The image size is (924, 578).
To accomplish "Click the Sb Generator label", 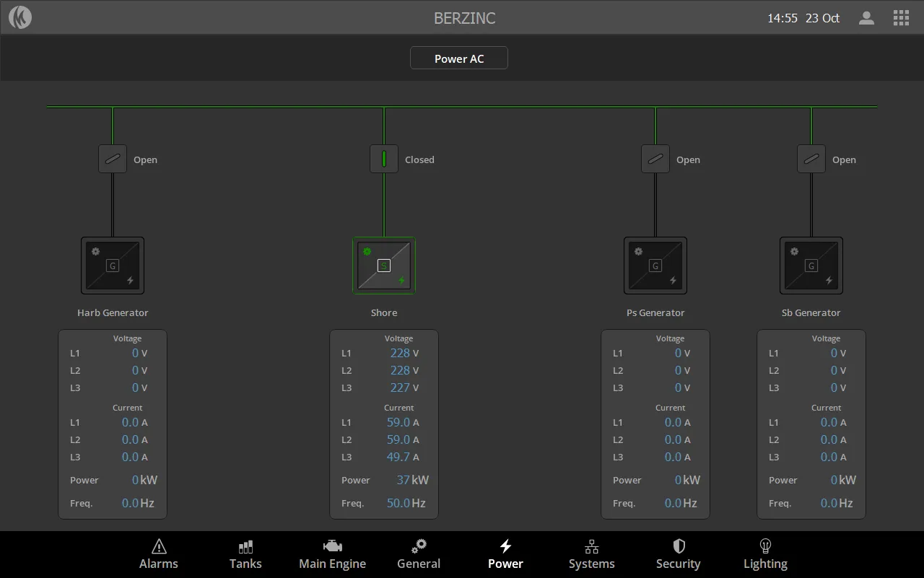I will tap(811, 312).
